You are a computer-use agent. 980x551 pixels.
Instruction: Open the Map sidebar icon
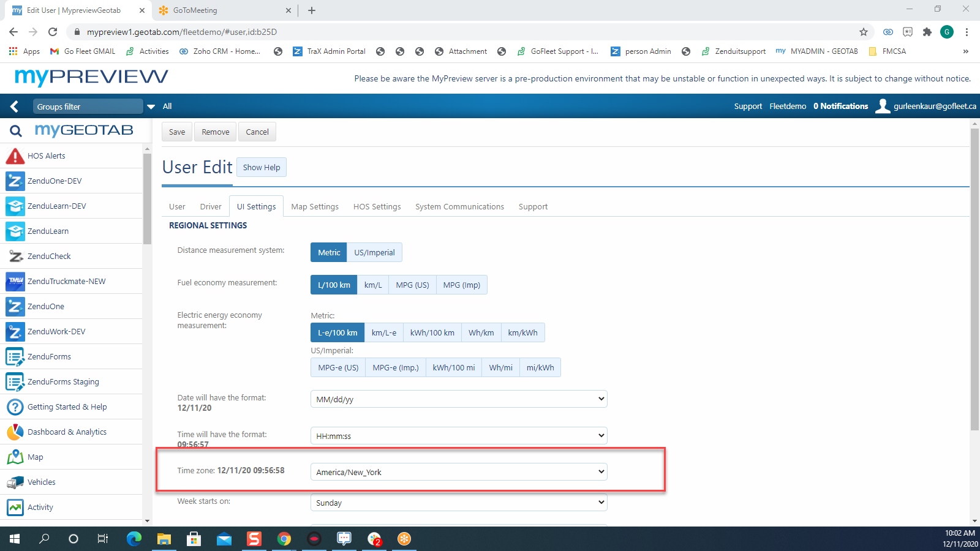15,457
